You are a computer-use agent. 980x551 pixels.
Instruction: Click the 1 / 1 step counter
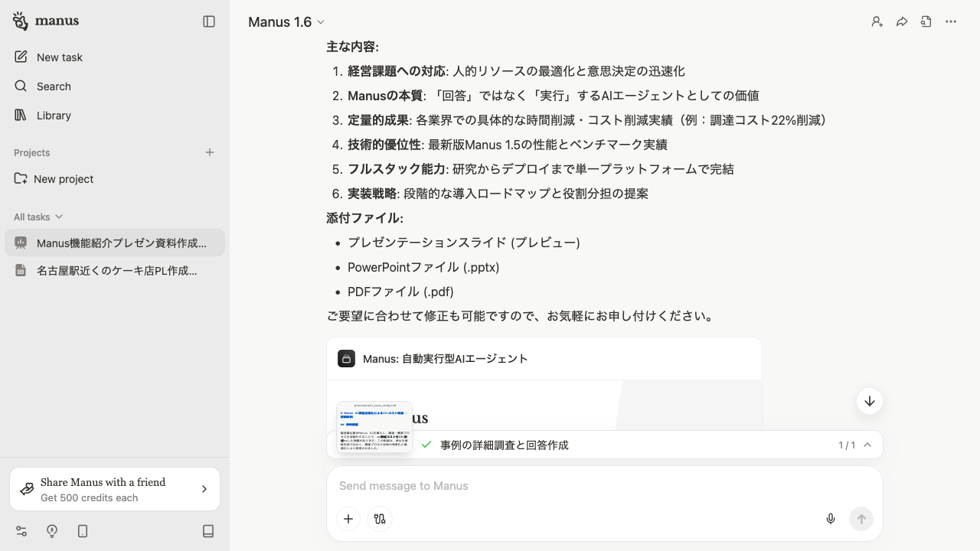[x=847, y=445]
